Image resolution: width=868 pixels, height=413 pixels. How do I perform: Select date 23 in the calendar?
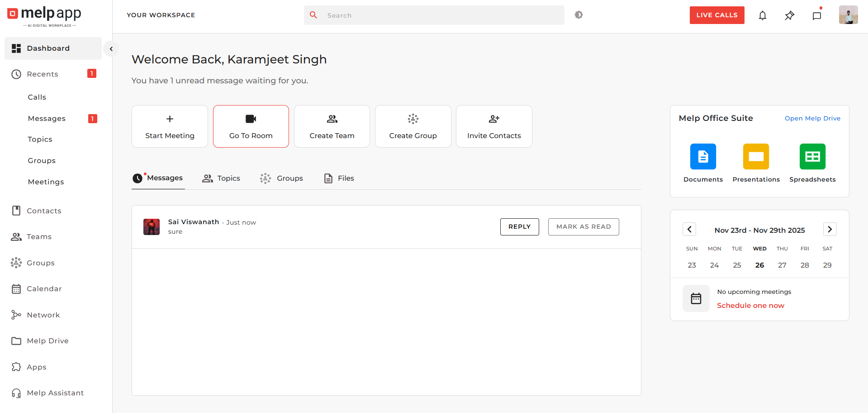[692, 265]
